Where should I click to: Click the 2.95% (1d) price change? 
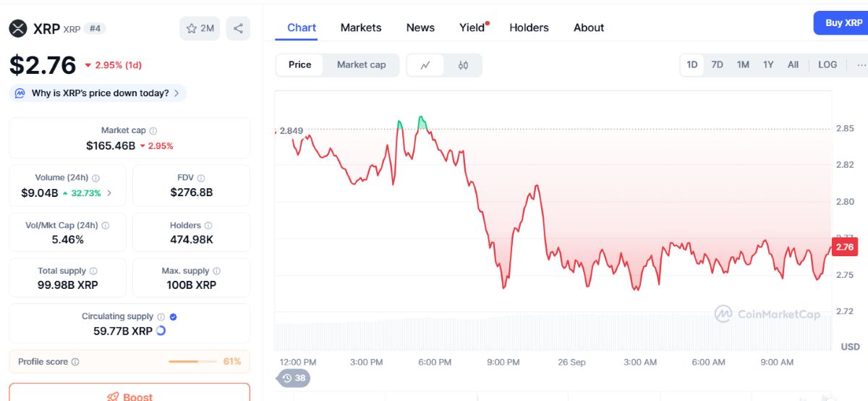[114, 65]
